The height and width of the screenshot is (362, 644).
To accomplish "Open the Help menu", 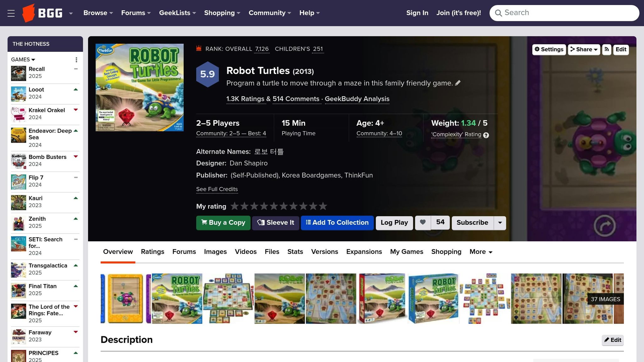I will (309, 13).
